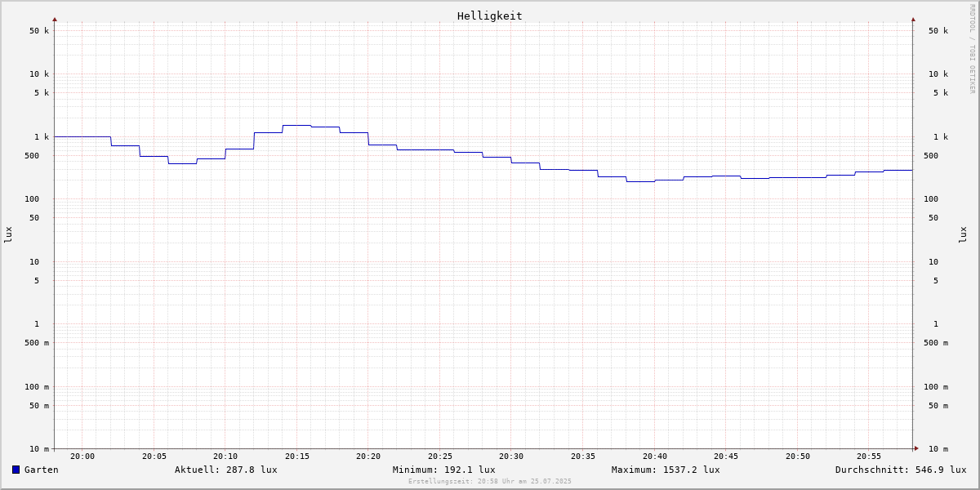Click the 20:40 time axis label
This screenshot has height=490, width=980.
coord(655,457)
